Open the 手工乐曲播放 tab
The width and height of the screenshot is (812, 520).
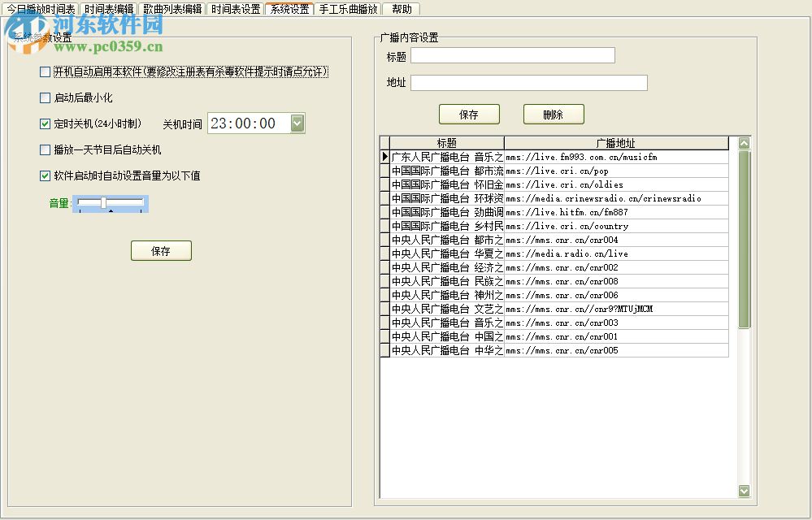tap(349, 9)
